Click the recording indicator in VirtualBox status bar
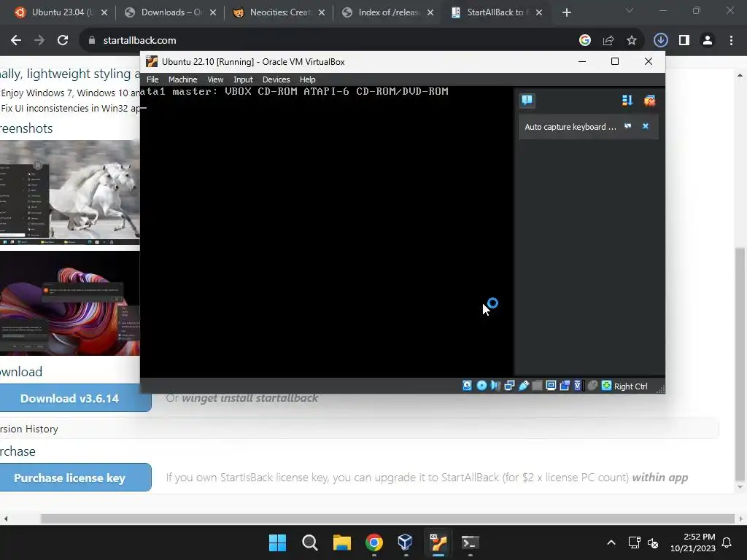This screenshot has height=560, width=747. tap(565, 386)
